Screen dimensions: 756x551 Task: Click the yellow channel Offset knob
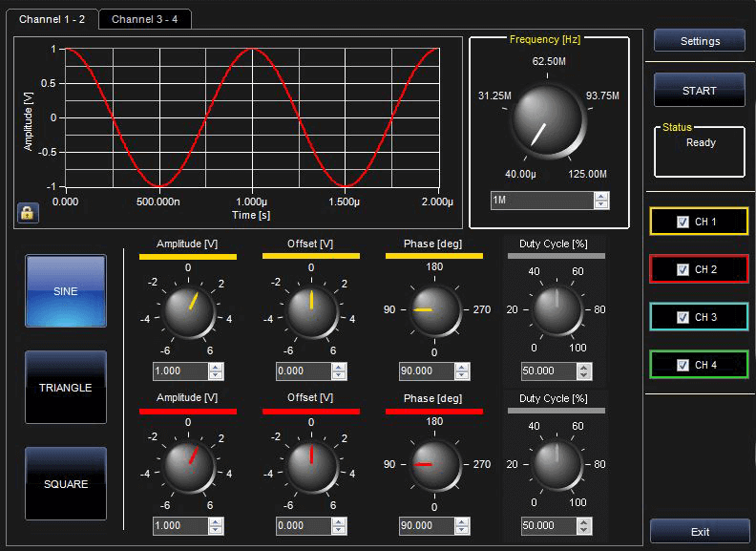(x=311, y=310)
